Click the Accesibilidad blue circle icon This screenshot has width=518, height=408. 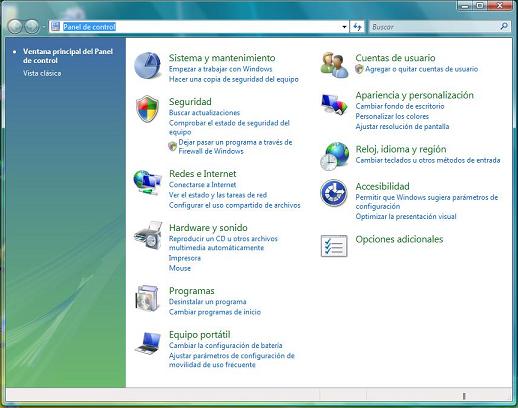(x=334, y=193)
